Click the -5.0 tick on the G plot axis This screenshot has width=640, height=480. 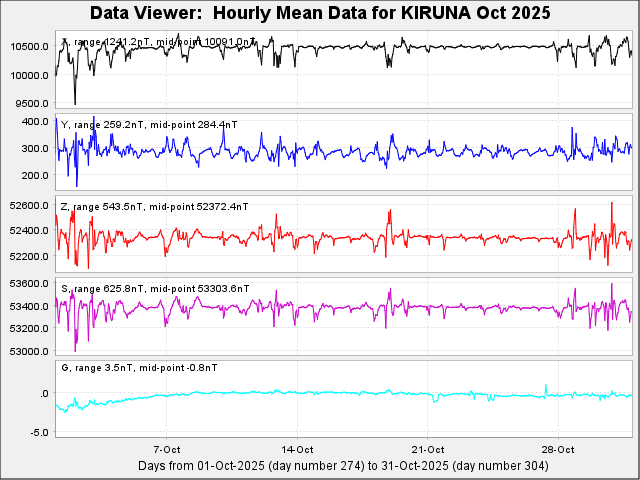[38, 432]
